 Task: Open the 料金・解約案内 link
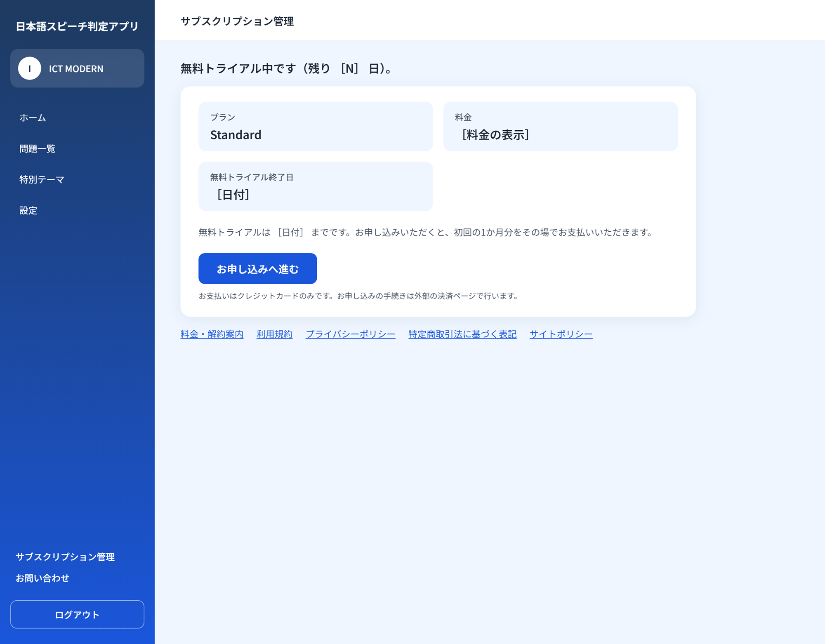212,334
